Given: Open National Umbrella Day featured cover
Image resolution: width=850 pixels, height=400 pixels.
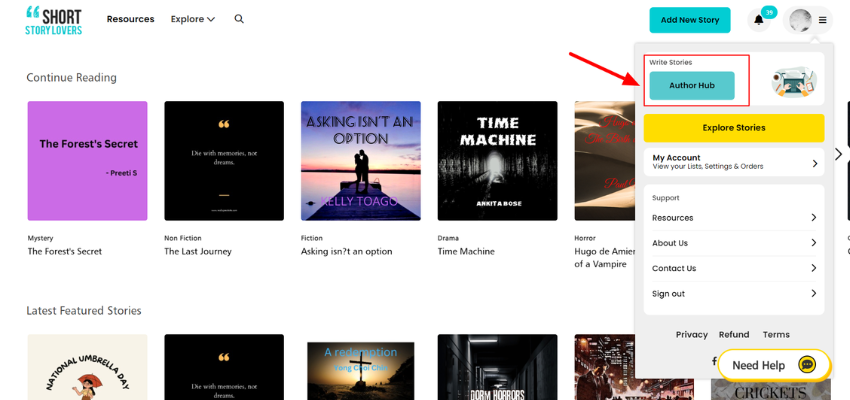Looking at the screenshot, I should click(87, 367).
